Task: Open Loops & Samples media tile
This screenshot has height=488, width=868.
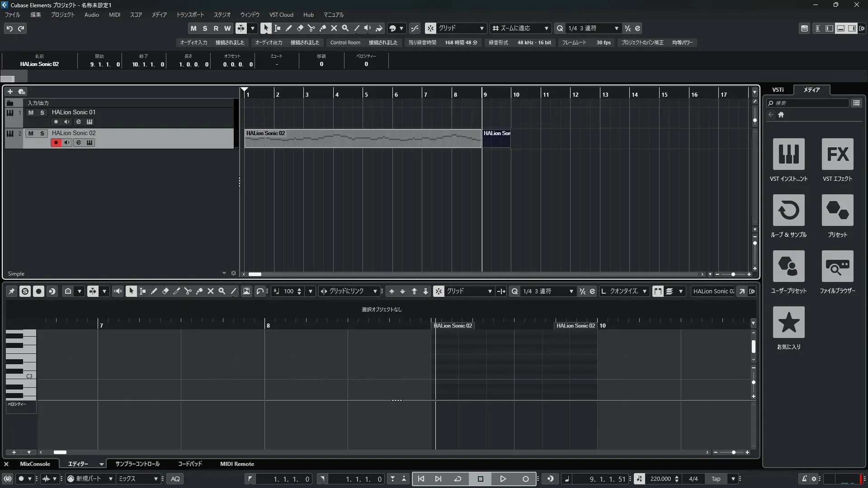Action: (788, 210)
